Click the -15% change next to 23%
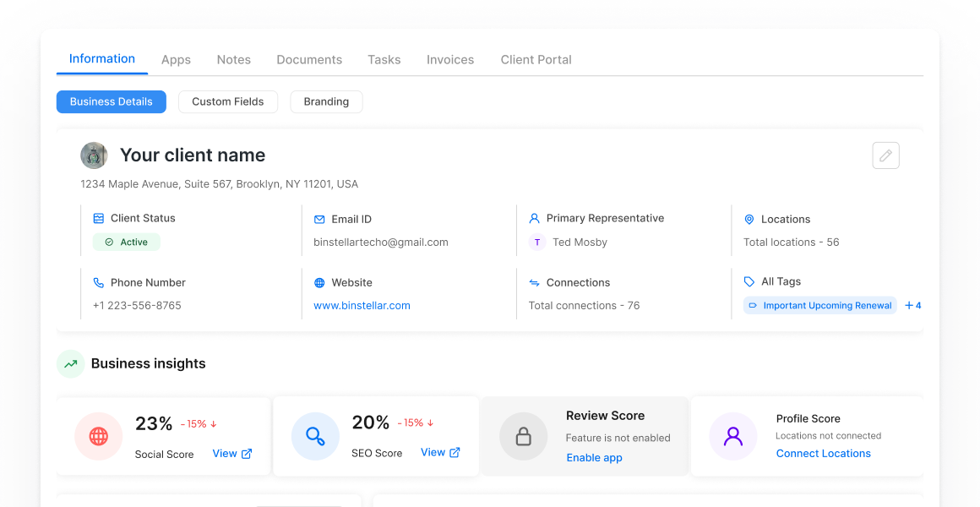This screenshot has height=507, width=980. [x=199, y=424]
